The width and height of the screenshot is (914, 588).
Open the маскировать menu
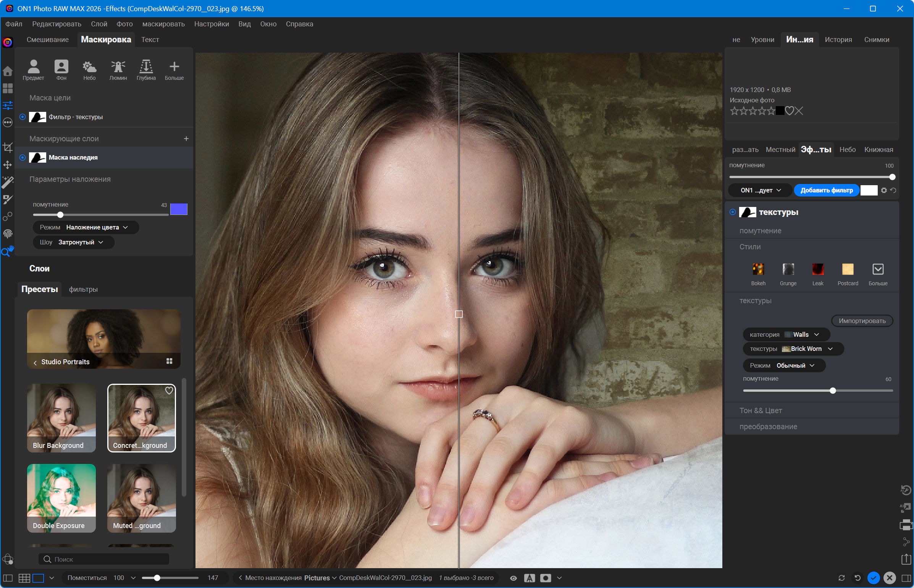[163, 24]
